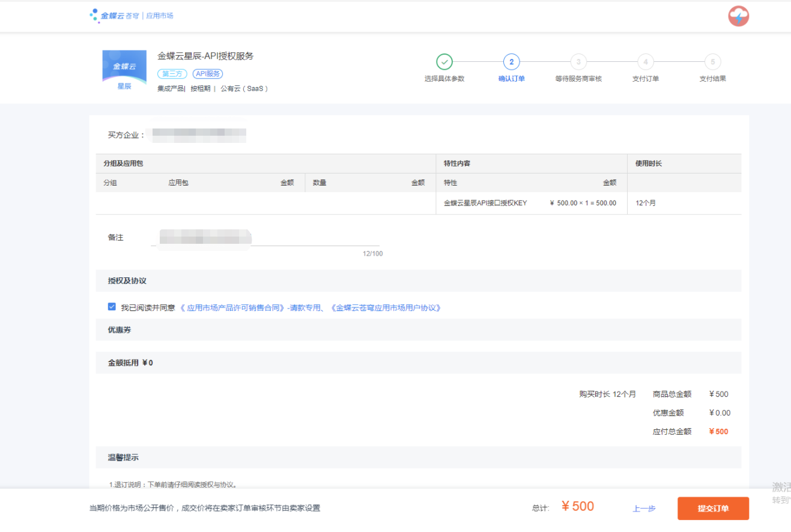Open 金蝶云苍穹应用市场用户协议 link
This screenshot has width=791, height=532.
click(x=386, y=307)
